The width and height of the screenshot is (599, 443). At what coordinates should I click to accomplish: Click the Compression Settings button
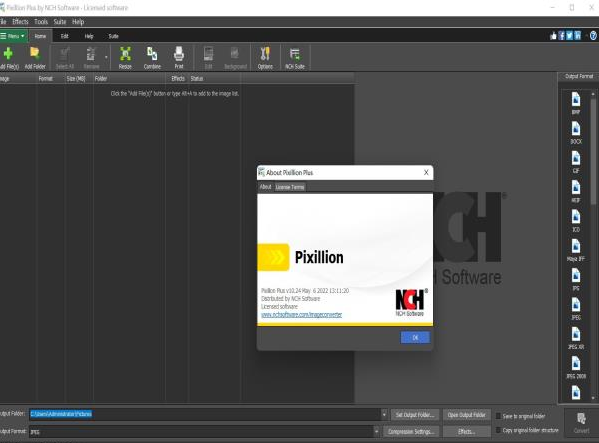411,432
